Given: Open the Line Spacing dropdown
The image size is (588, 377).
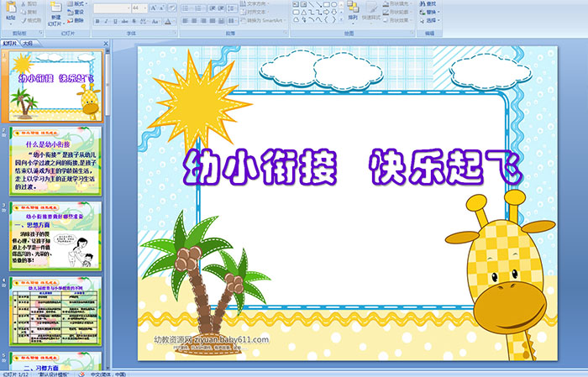Looking at the screenshot, I should point(232,8).
